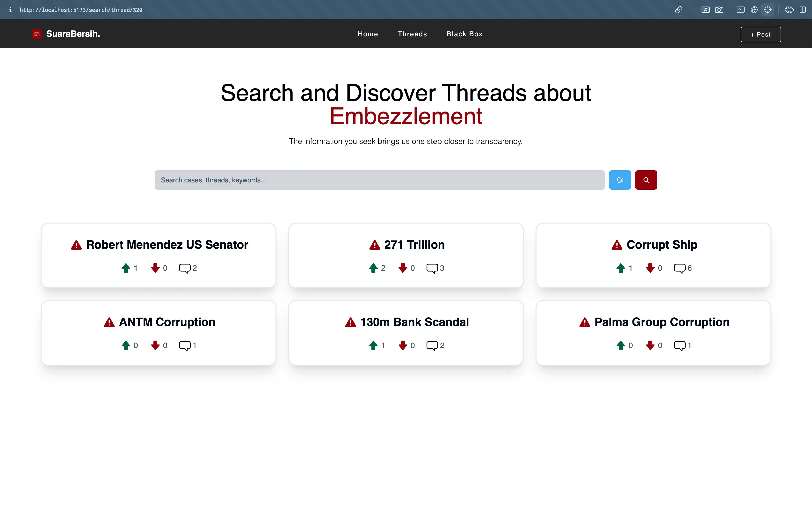Click the globe icon in browser toolbar

tap(754, 10)
